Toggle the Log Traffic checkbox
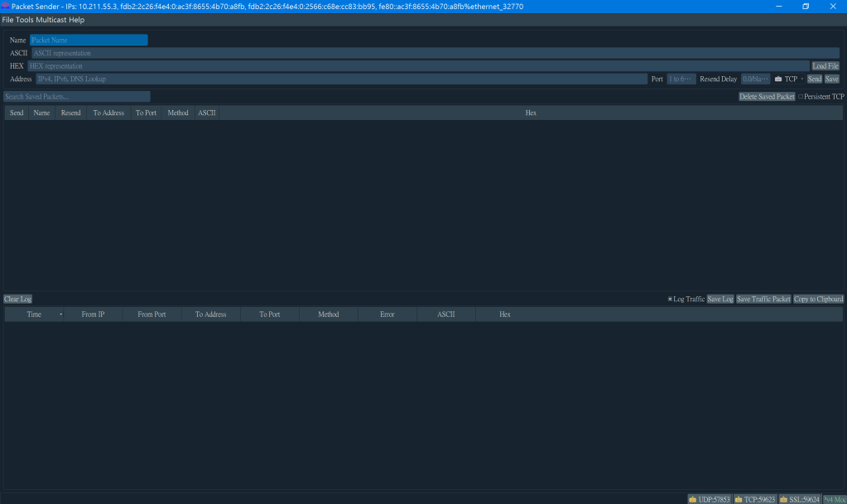Image resolution: width=847 pixels, height=504 pixels. [670, 299]
